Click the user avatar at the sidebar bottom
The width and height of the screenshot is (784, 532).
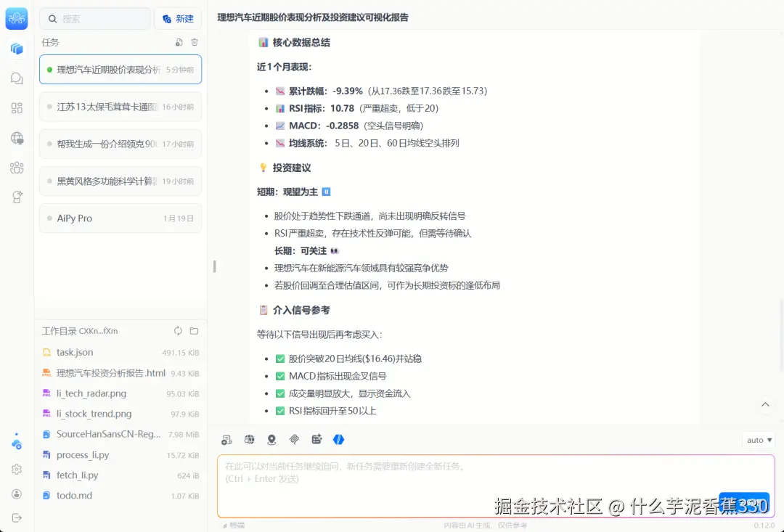pos(16,494)
